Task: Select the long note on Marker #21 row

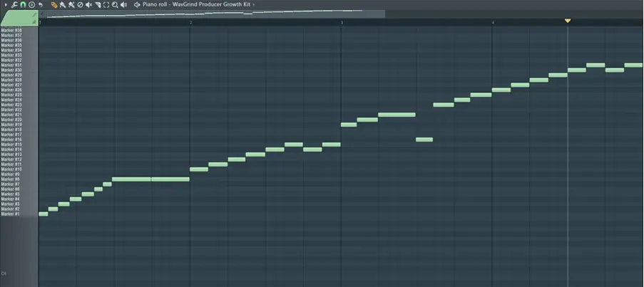Action: [x=397, y=115]
